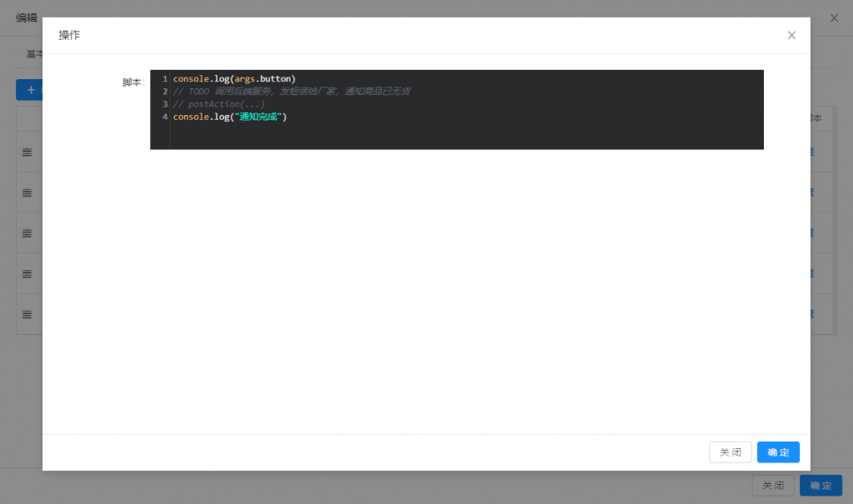Screen dimensions: 853x504
Task: Click the 脚本 field label
Action: [132, 82]
